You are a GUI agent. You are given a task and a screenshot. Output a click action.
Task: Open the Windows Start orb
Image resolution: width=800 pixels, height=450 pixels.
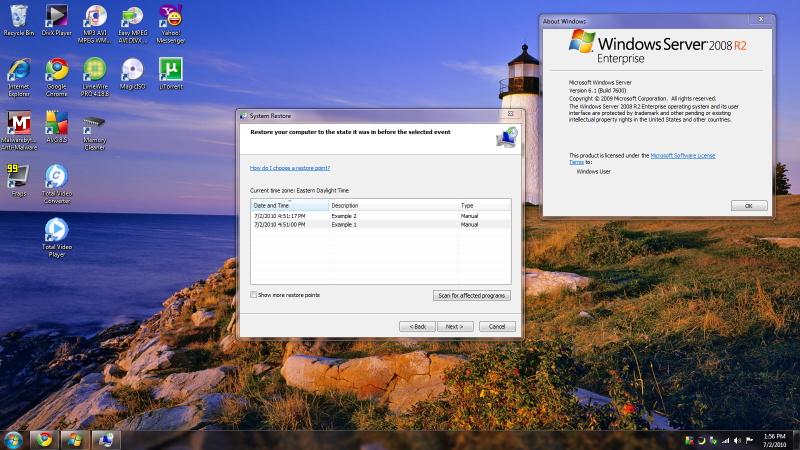[x=13, y=440]
